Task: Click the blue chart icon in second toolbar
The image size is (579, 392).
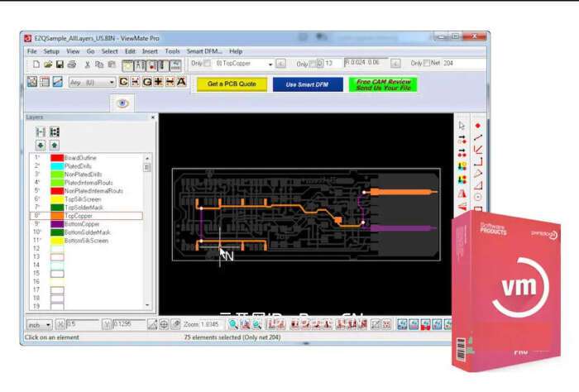Action: (x=58, y=82)
